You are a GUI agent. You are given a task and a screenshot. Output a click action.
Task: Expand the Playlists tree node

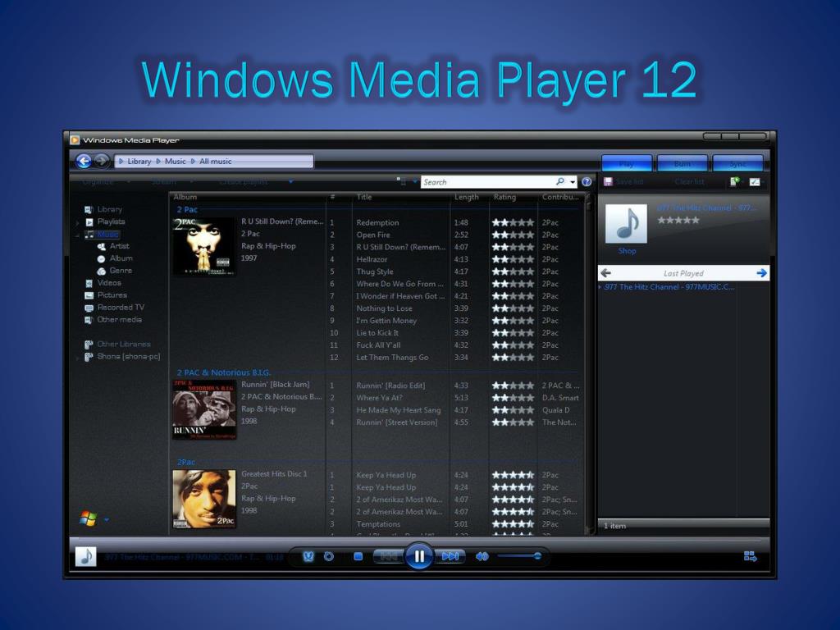point(78,221)
